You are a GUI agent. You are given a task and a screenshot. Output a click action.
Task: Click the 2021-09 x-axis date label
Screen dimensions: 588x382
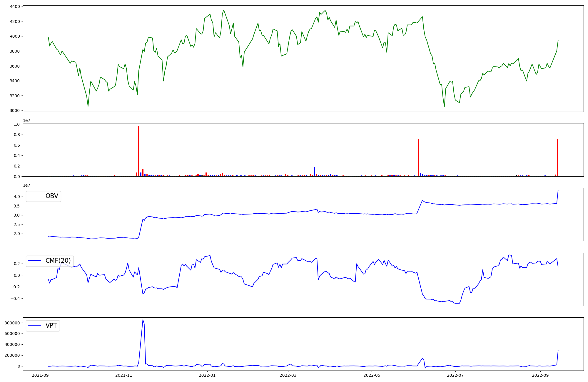pyautogui.click(x=40, y=375)
